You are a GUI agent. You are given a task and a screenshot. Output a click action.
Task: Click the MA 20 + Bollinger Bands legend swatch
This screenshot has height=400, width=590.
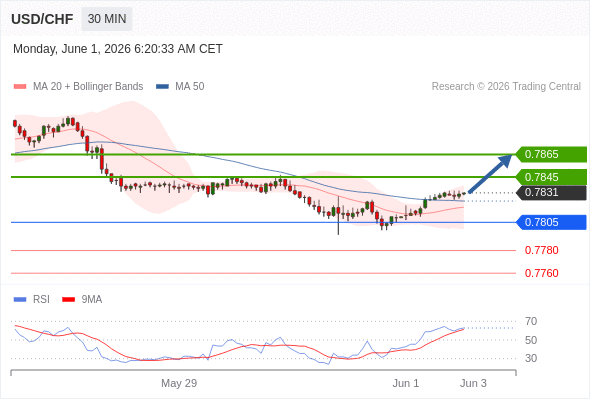coord(20,87)
